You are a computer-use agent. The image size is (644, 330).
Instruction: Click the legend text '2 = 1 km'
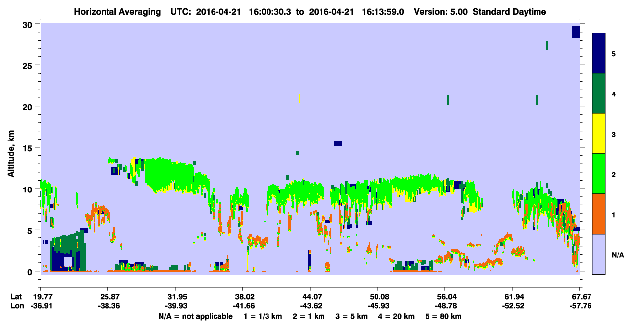(309, 316)
